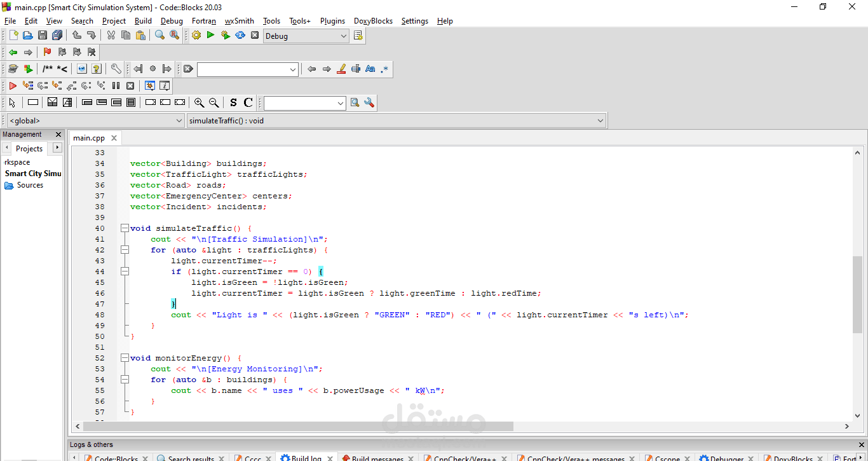
Task: Toggle match case Aa search option
Action: 370,69
